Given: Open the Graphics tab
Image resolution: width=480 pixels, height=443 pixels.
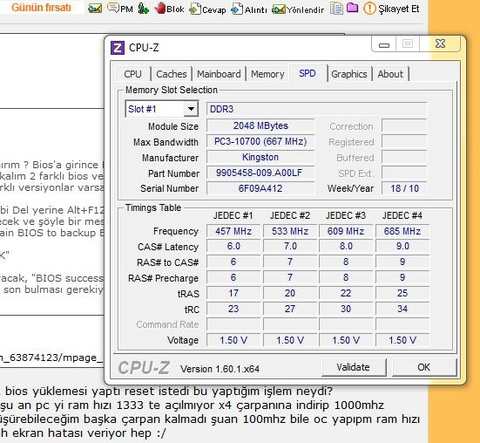Looking at the screenshot, I should (x=349, y=74).
